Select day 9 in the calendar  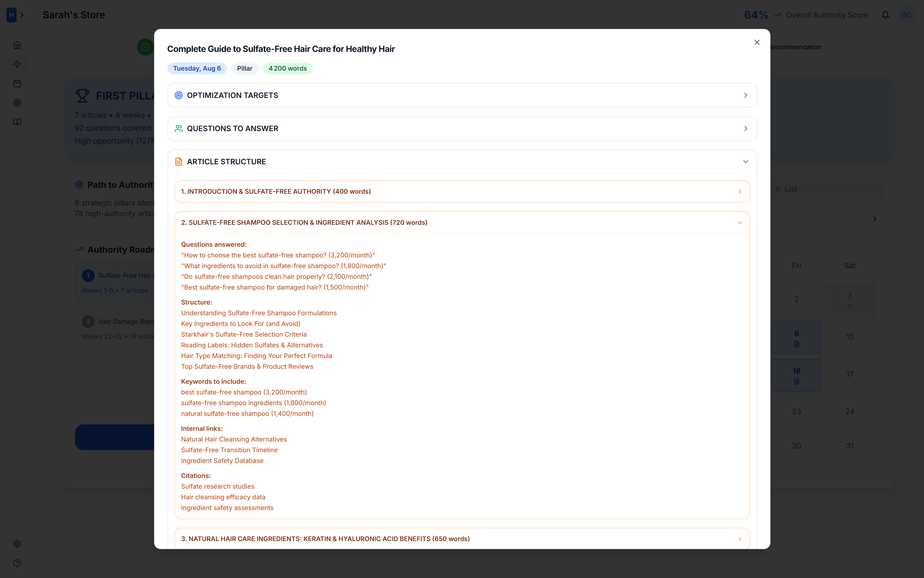(796, 337)
